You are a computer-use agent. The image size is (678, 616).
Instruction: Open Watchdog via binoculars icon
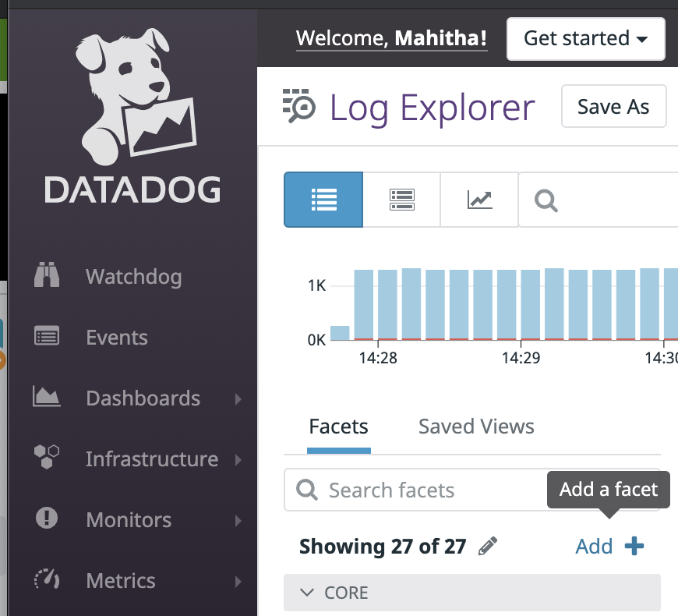pyautogui.click(x=47, y=277)
